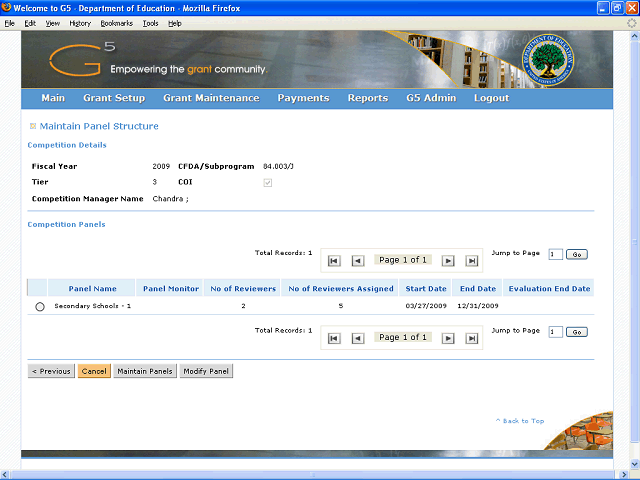Click the lower Jump to Page field
Viewport: 640px width, 480px height.
tap(556, 332)
